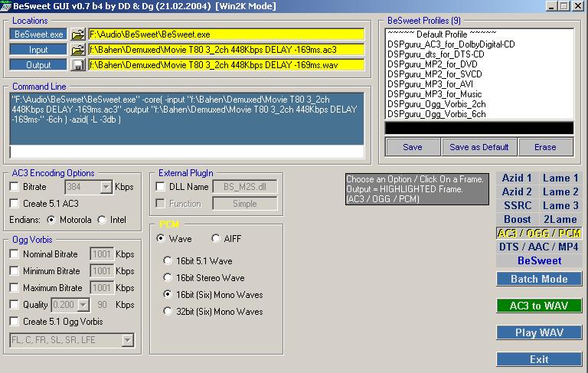Open FL, C, FR channel order dropdown

128,340
